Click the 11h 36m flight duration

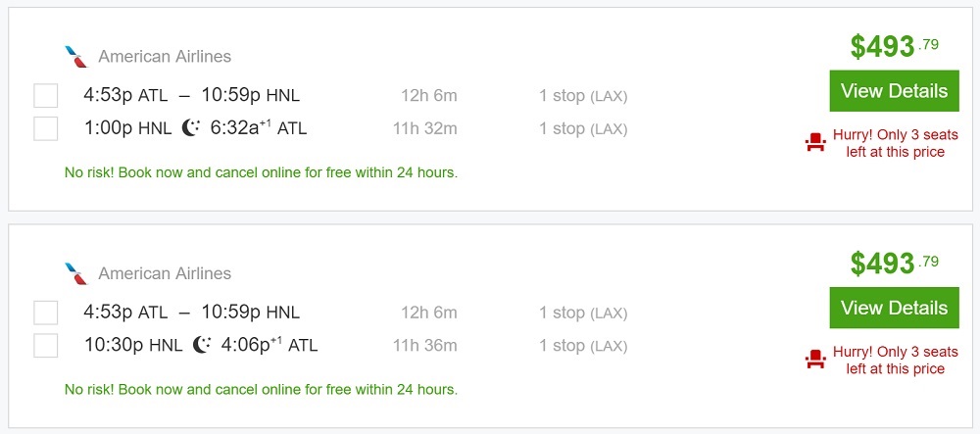coord(425,345)
